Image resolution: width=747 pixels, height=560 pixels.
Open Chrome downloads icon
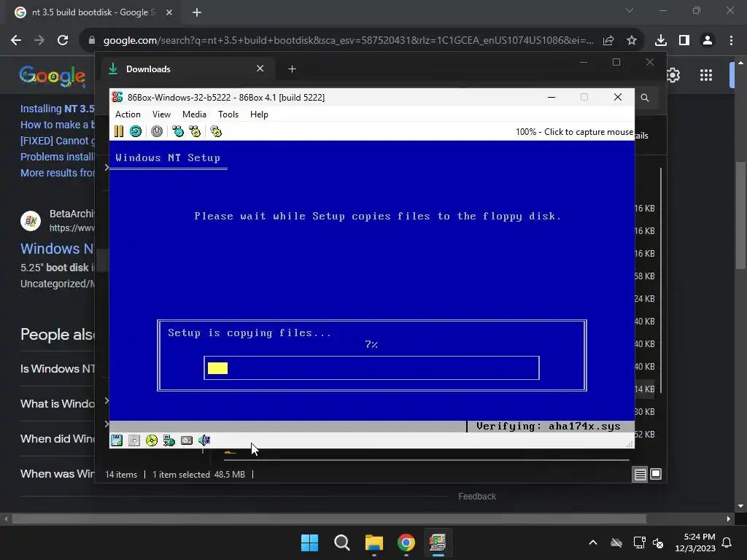[x=661, y=41]
